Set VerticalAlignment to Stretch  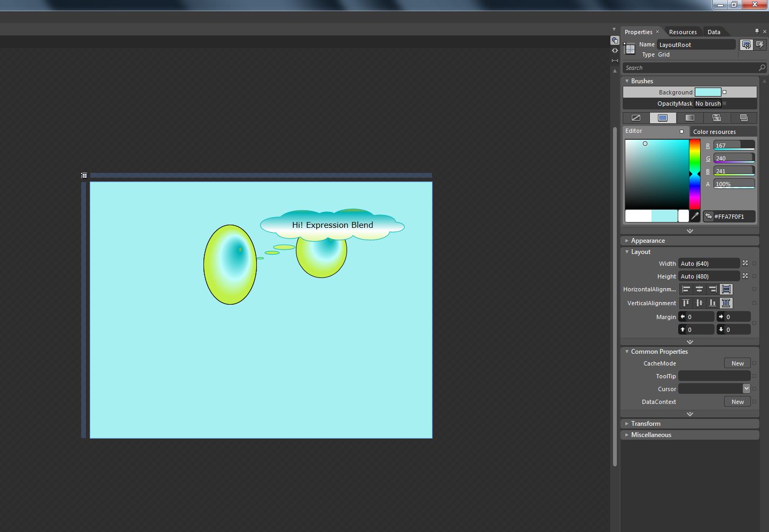coord(726,303)
